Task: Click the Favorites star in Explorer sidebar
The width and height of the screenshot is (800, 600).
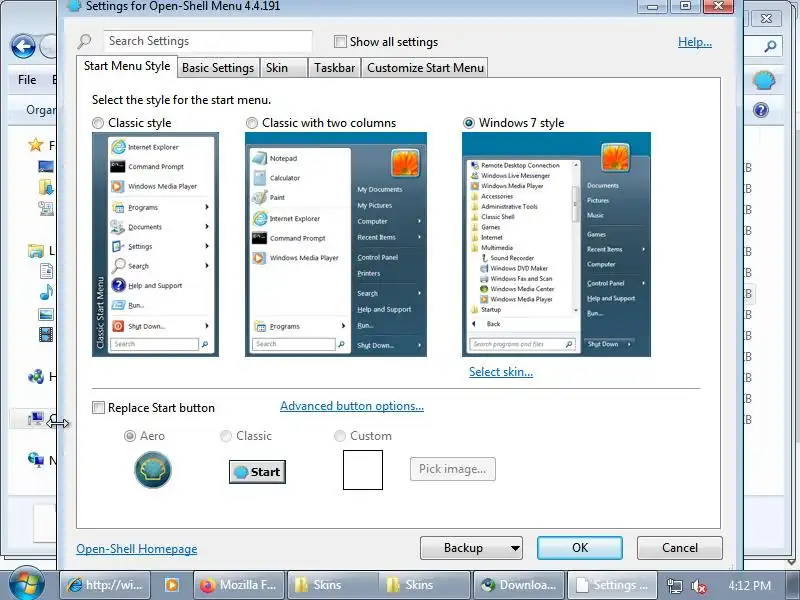Action: tap(36, 145)
